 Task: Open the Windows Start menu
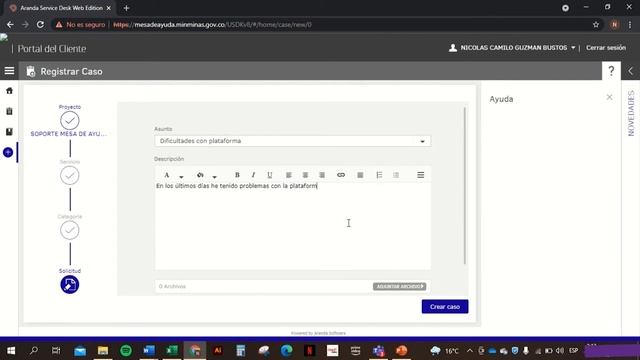pos(11,351)
